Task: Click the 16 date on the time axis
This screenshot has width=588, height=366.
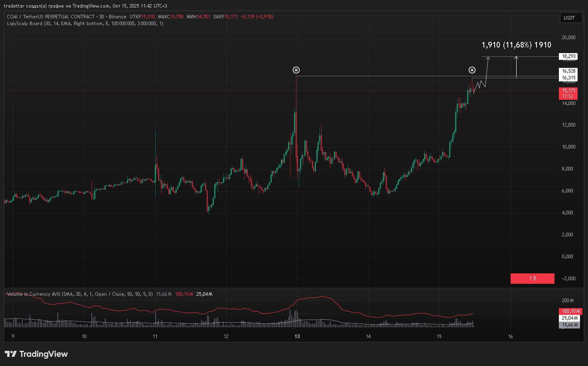Action: [510, 336]
